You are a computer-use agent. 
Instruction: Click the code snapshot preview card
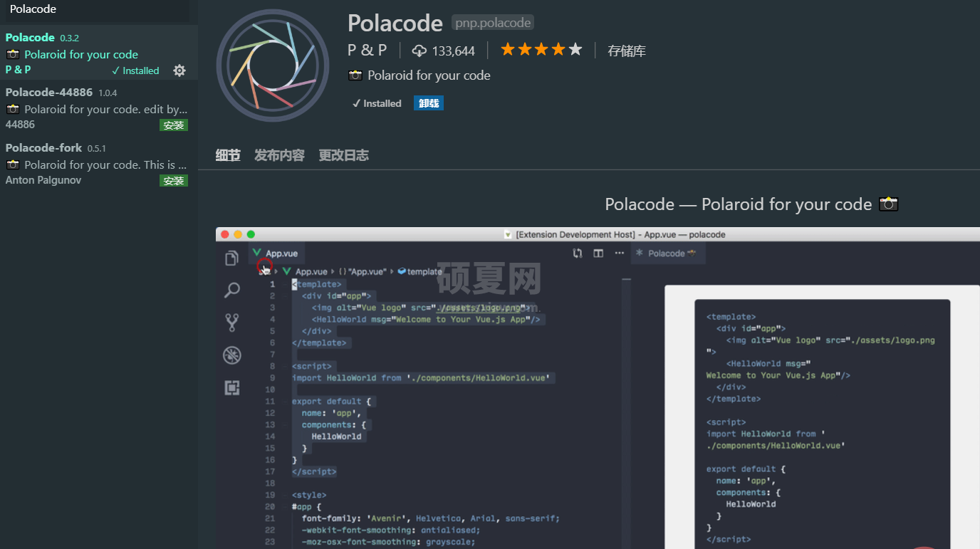point(822,424)
